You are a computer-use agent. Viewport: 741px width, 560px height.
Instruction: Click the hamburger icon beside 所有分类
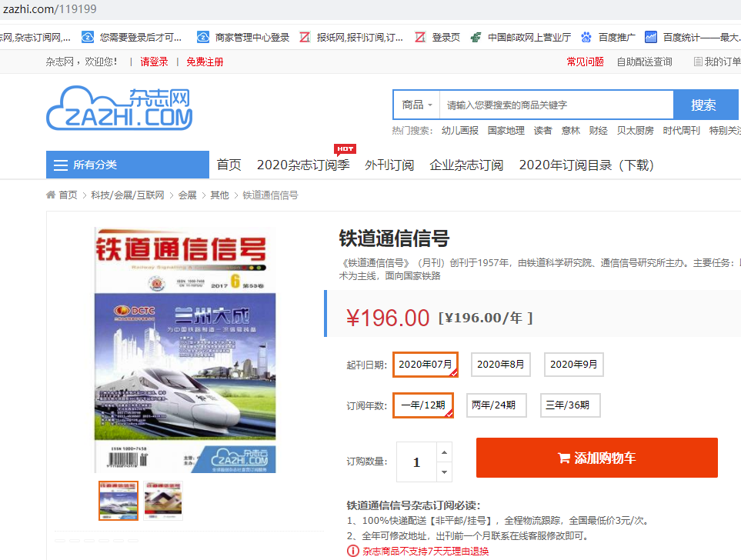pyautogui.click(x=61, y=165)
